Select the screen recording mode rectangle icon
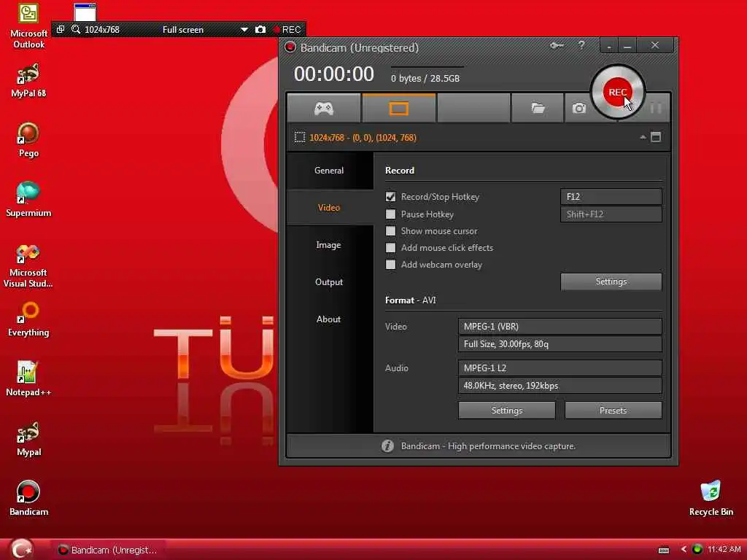 [x=399, y=109]
